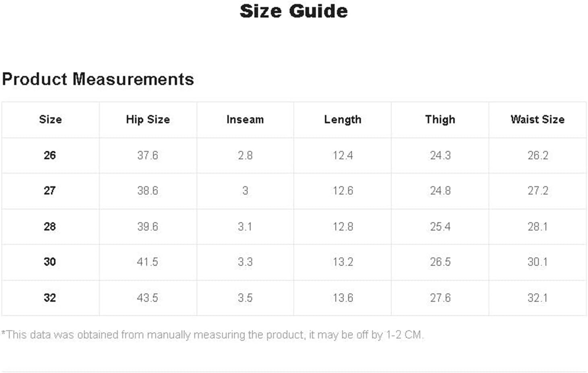Select the size 27 row label
This screenshot has width=588, height=373.
pyautogui.click(x=50, y=191)
